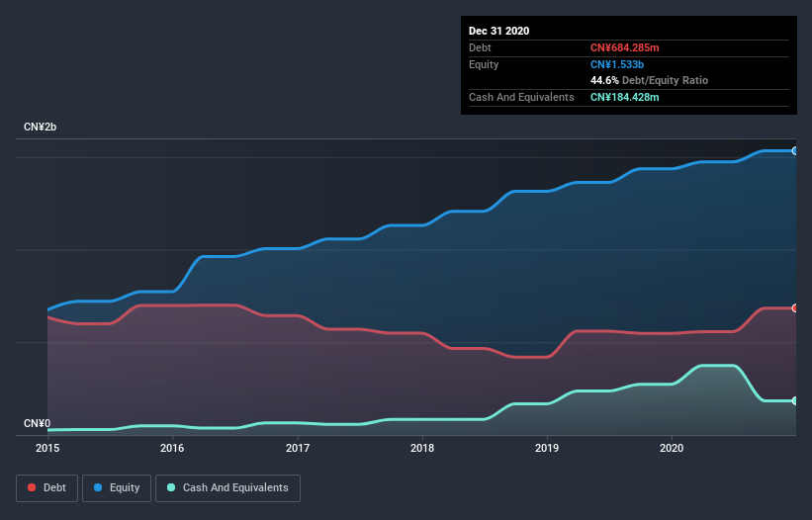The image size is (812, 520).
Task: Click Cash And Equivalents label in tooltip
Action: pos(521,97)
